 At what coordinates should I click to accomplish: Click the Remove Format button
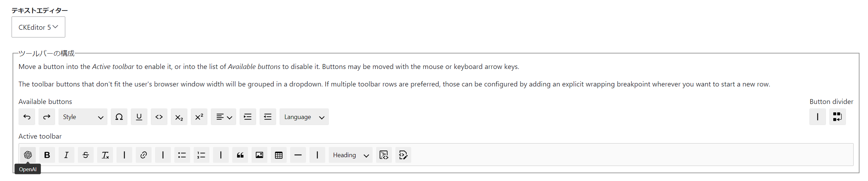tap(105, 155)
